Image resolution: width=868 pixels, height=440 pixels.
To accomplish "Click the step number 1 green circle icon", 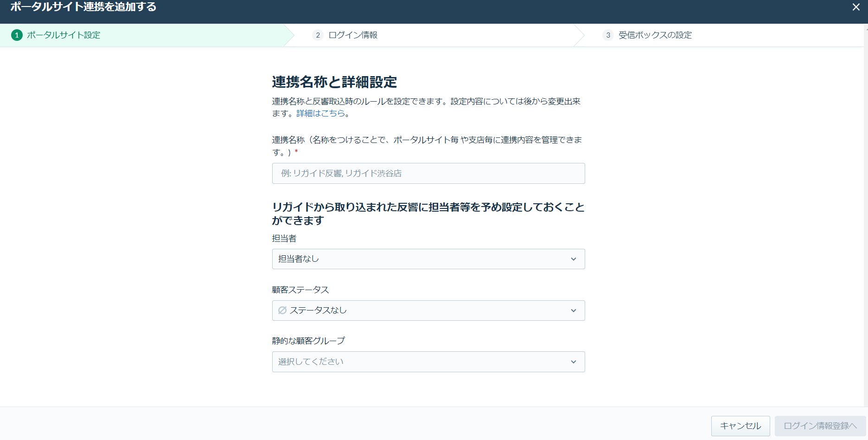I will (x=17, y=35).
